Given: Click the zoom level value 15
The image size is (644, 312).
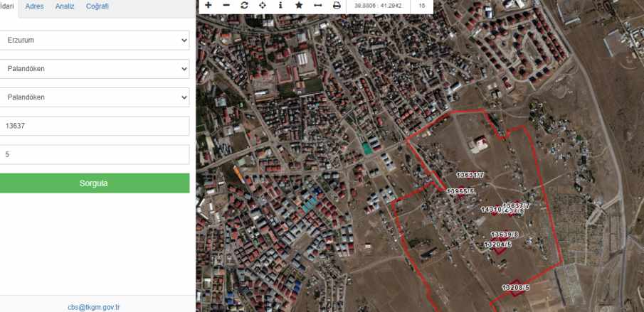Looking at the screenshot, I should [422, 6].
